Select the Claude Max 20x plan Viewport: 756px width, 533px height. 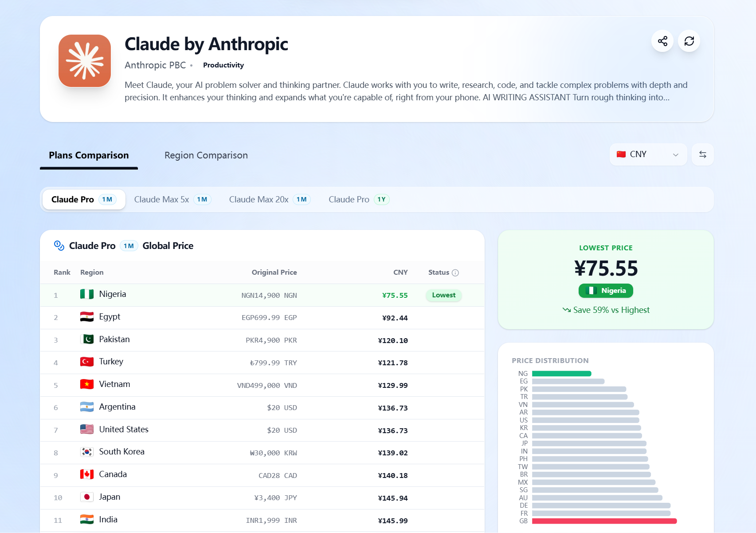click(270, 200)
